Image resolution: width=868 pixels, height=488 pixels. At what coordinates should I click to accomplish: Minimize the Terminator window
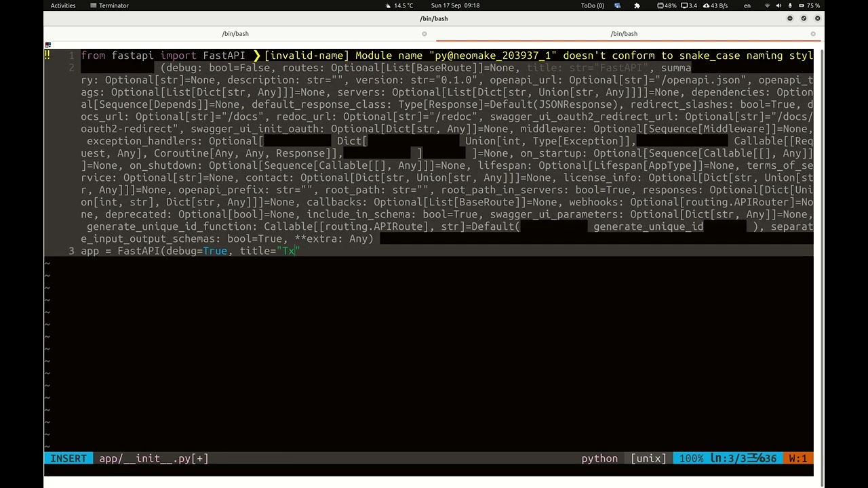[790, 18]
